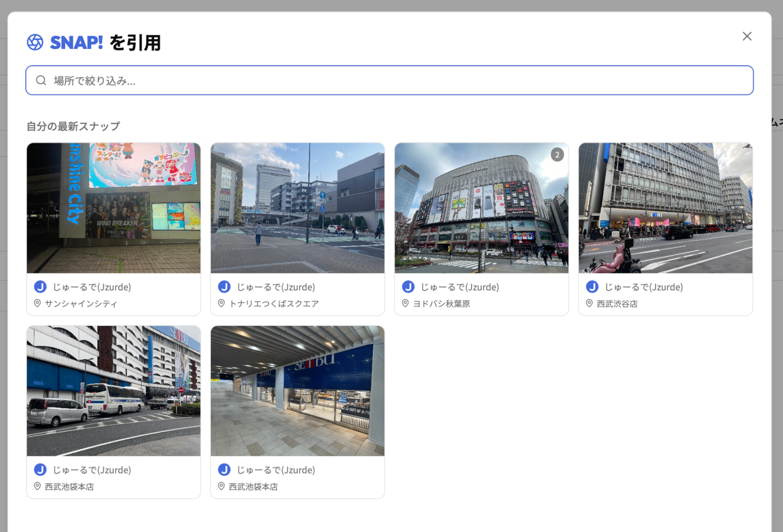Click the J avatar on Sunshine City card
Screen dimensions: 783x532
tap(40, 287)
